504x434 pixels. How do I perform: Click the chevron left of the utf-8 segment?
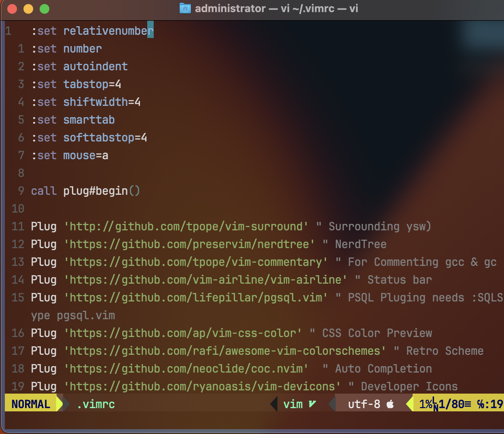pos(332,403)
